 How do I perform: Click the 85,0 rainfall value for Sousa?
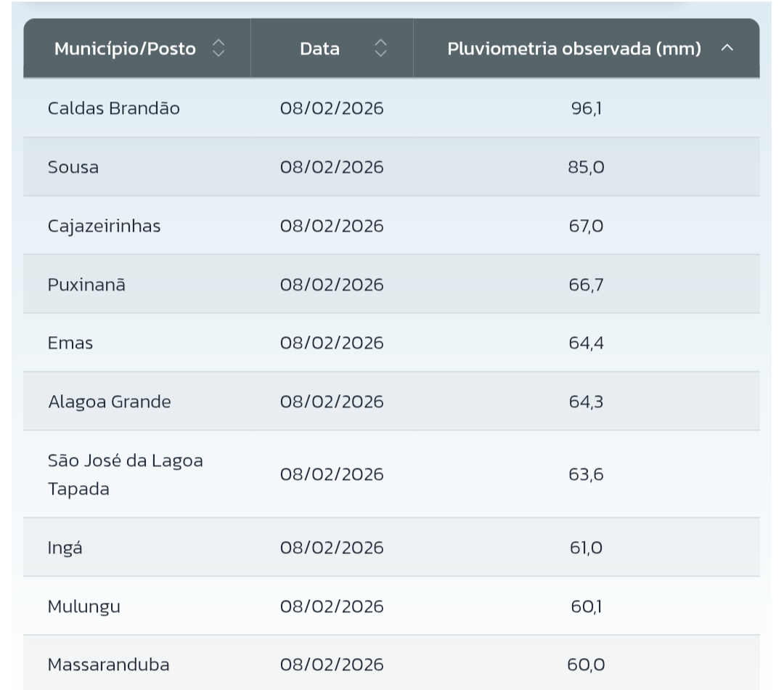(587, 168)
